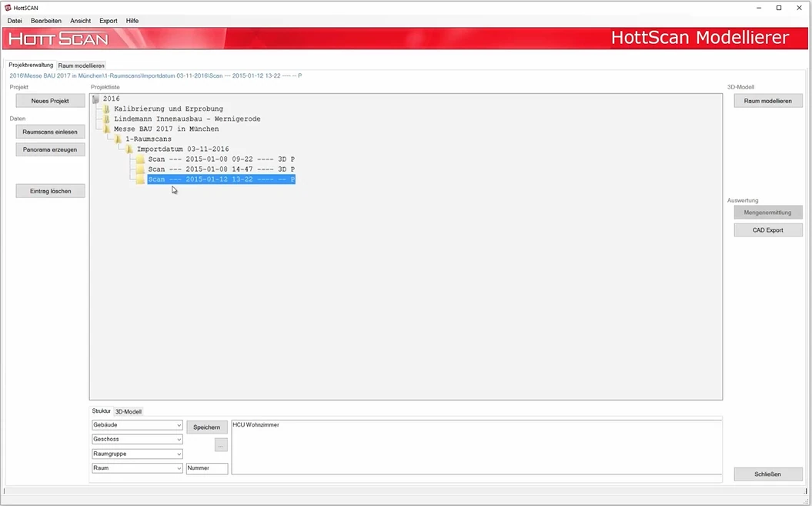Click the HCU Wohnzimmer text area
Image resolution: width=812 pixels, height=506 pixels.
tap(476, 447)
